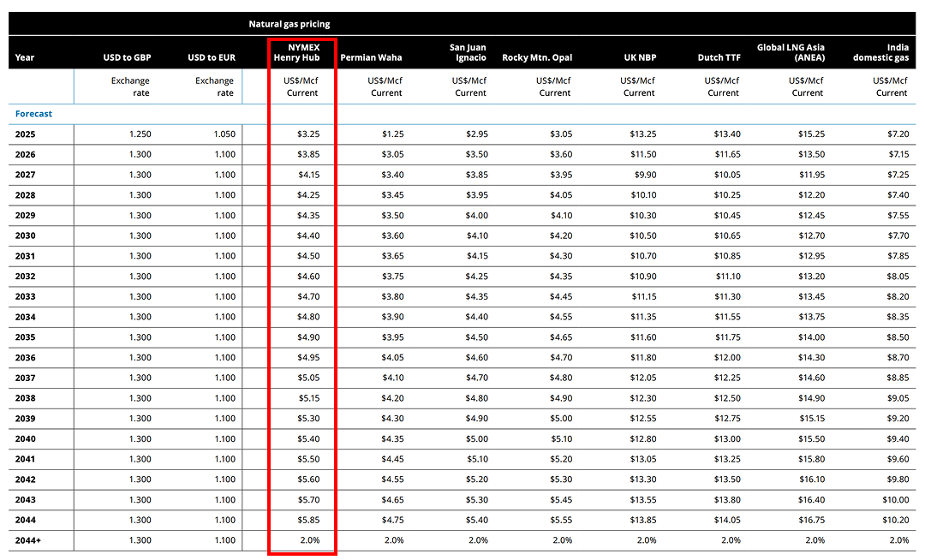Viewport: 925px width, 560px height.
Task: Click the 2043 year row label
Action: pyautogui.click(x=26, y=500)
